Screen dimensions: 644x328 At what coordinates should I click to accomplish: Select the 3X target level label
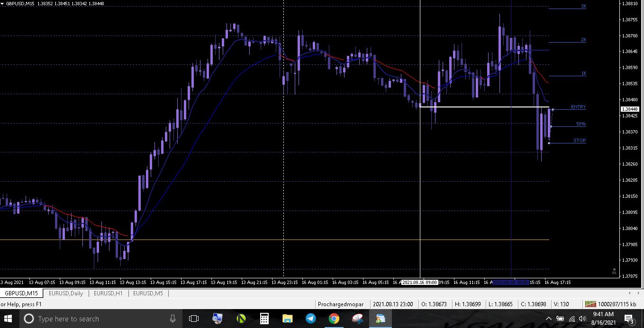[x=583, y=6]
